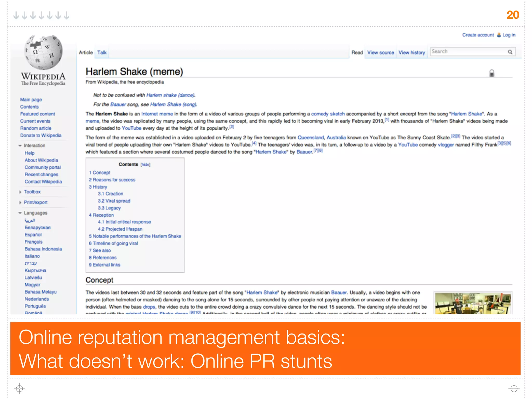Switch language to Magyar

(32, 285)
